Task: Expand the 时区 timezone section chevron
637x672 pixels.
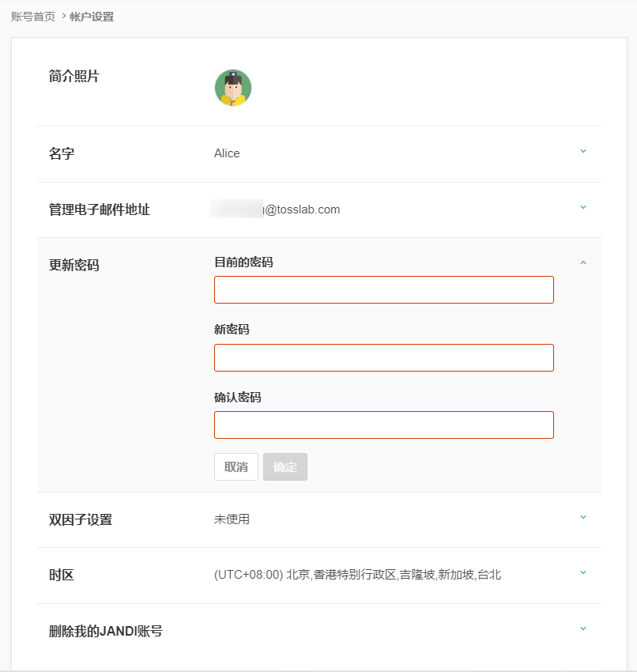Action: pyautogui.click(x=583, y=572)
